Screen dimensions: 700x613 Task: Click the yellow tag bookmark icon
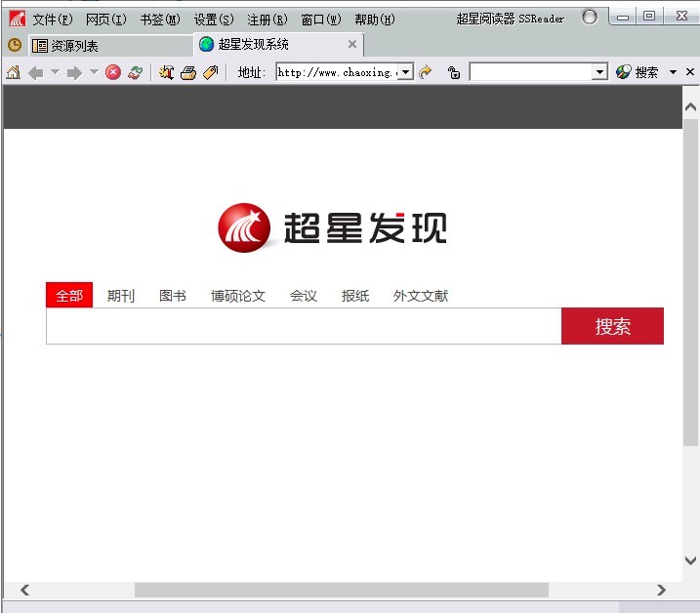(210, 72)
